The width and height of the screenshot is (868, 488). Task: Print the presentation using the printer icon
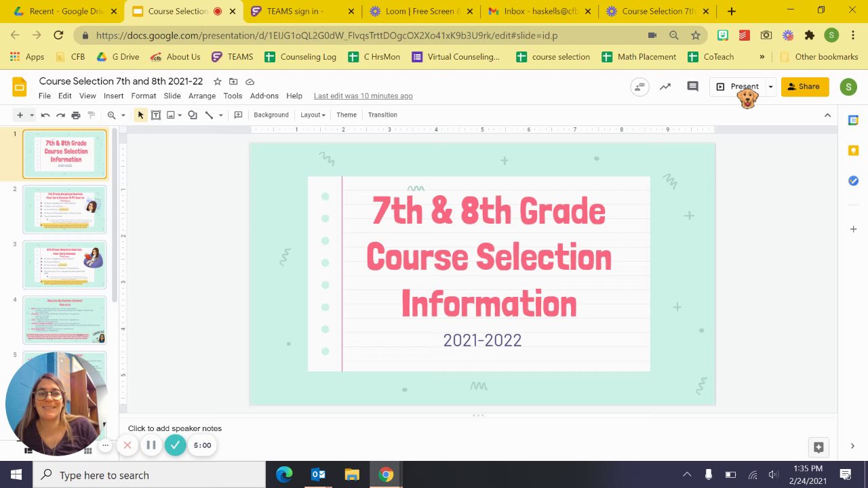76,115
